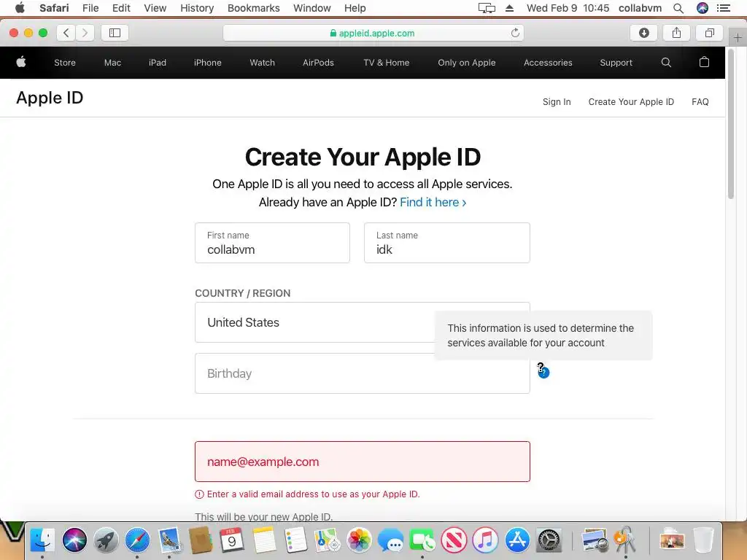Open Support in Apple navigation bar
This screenshot has width=747, height=560.
point(616,63)
